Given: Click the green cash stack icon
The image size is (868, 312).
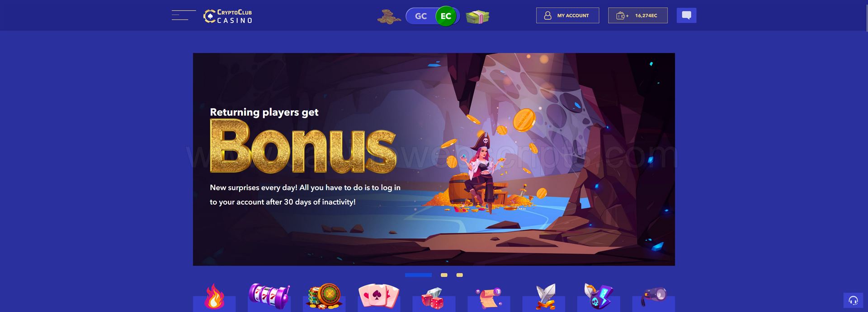Looking at the screenshot, I should coord(478,17).
